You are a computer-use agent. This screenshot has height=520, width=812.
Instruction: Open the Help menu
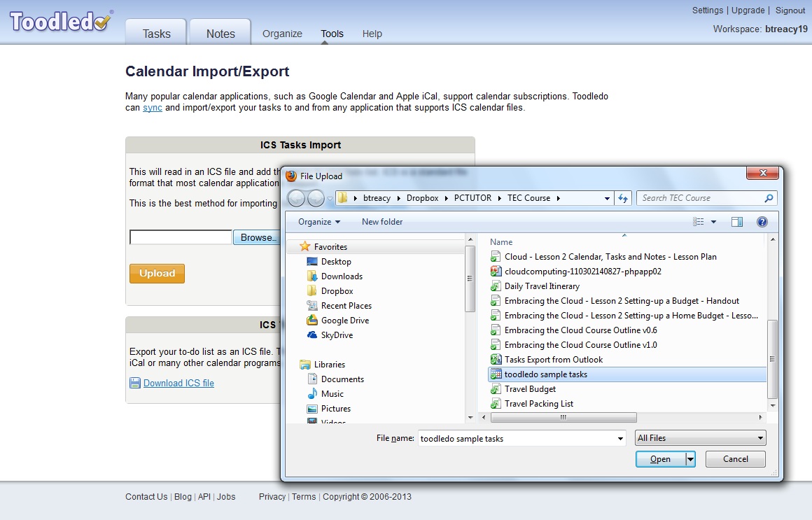(372, 34)
